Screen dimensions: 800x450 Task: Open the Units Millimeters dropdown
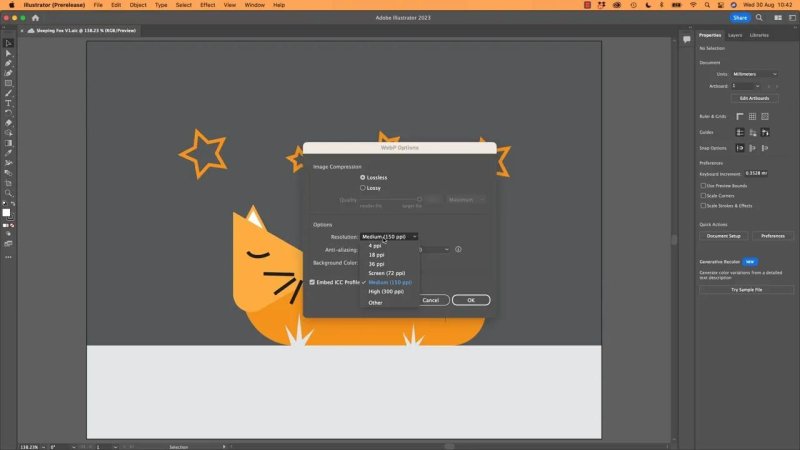tap(755, 74)
